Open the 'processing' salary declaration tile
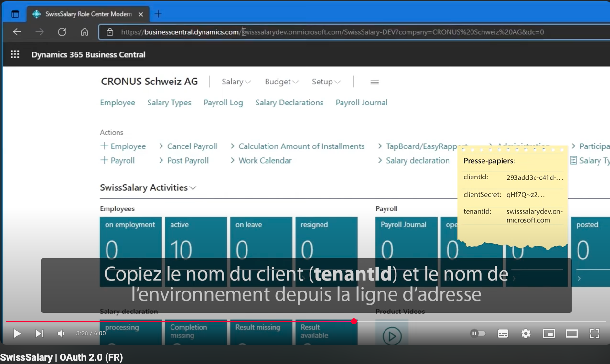 coord(131,332)
